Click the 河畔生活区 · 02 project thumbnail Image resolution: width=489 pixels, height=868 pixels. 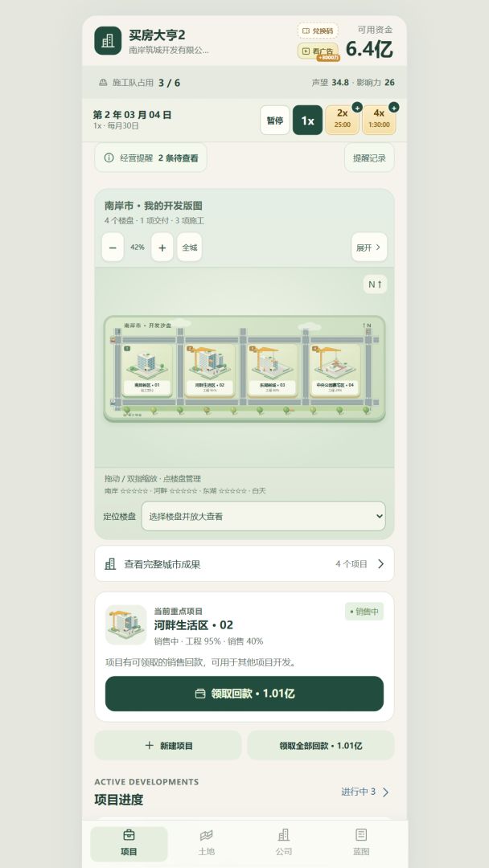point(125,625)
